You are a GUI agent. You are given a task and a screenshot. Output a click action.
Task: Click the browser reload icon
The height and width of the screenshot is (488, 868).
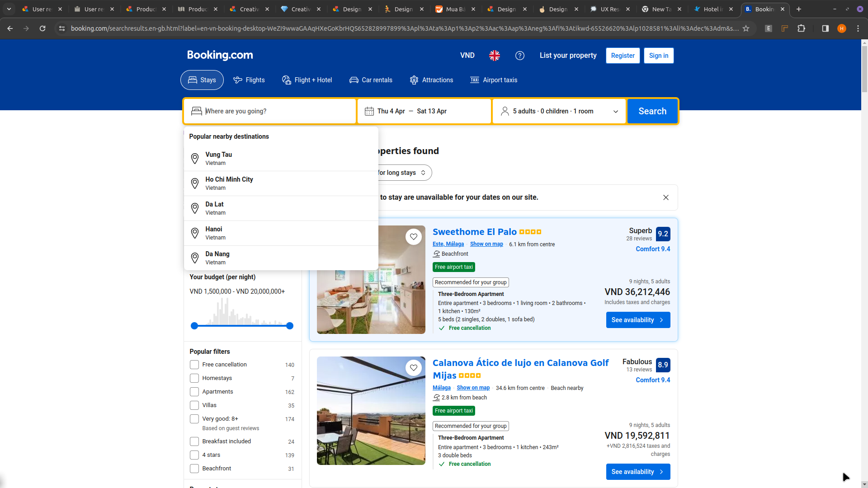(42, 28)
